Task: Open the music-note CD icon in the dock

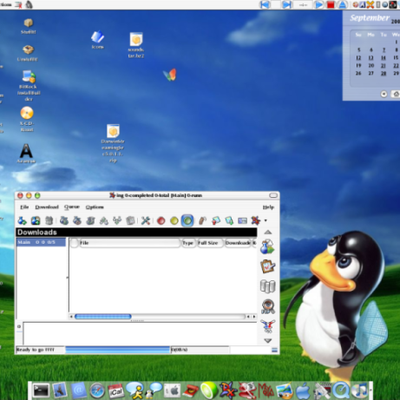Action: pyautogui.click(x=359, y=390)
